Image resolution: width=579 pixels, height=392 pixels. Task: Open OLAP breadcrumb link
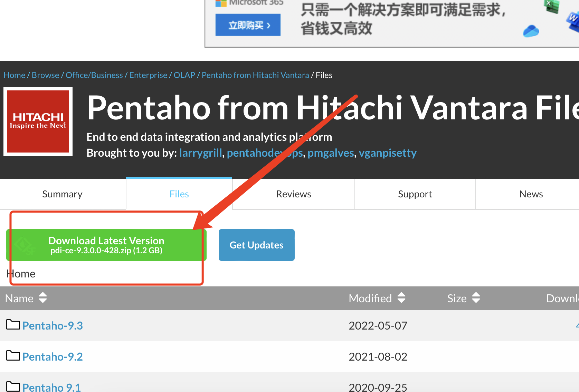[x=184, y=75]
